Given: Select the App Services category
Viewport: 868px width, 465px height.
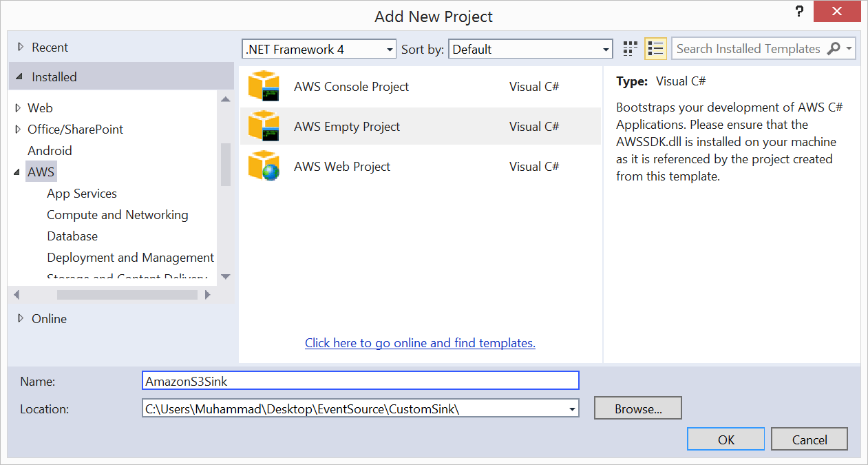Looking at the screenshot, I should (x=82, y=194).
